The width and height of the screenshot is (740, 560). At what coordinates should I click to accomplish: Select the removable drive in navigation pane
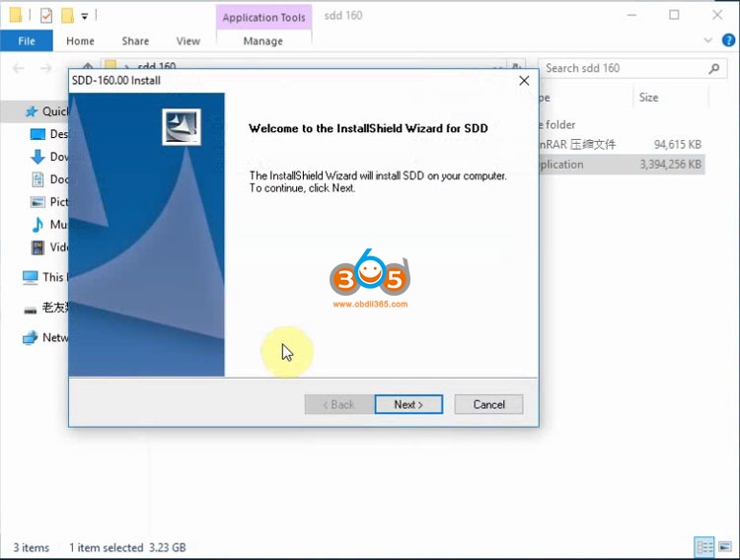click(x=45, y=308)
